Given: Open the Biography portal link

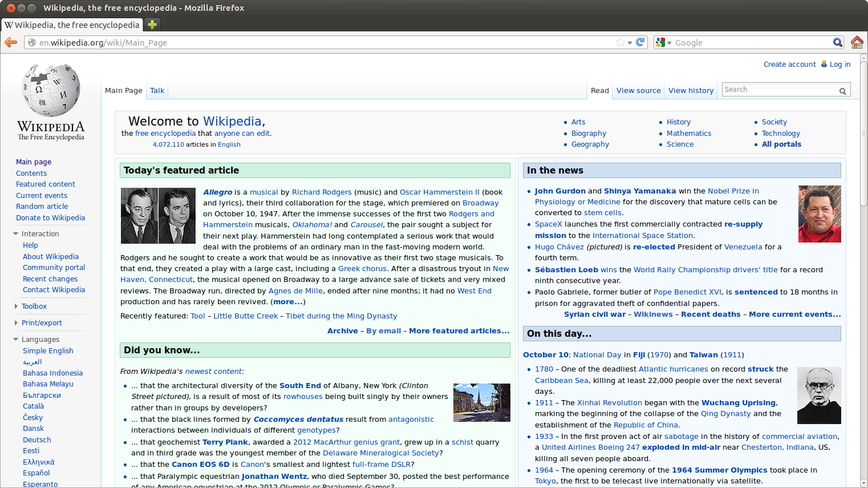Looking at the screenshot, I should 589,134.
